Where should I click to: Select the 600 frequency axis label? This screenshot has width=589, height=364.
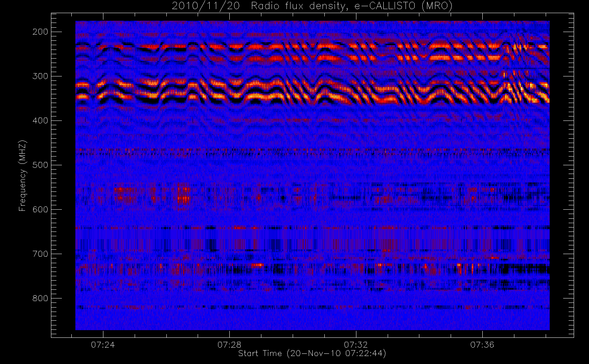(x=40, y=209)
